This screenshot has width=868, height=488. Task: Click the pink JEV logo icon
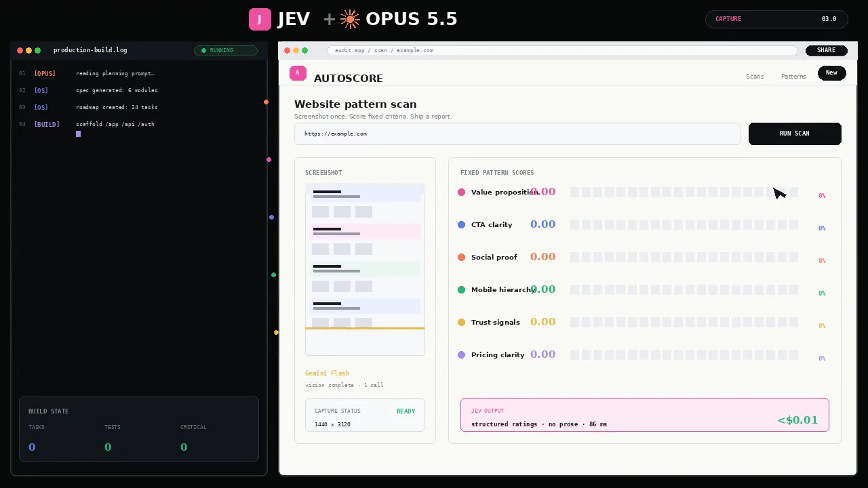coord(260,20)
